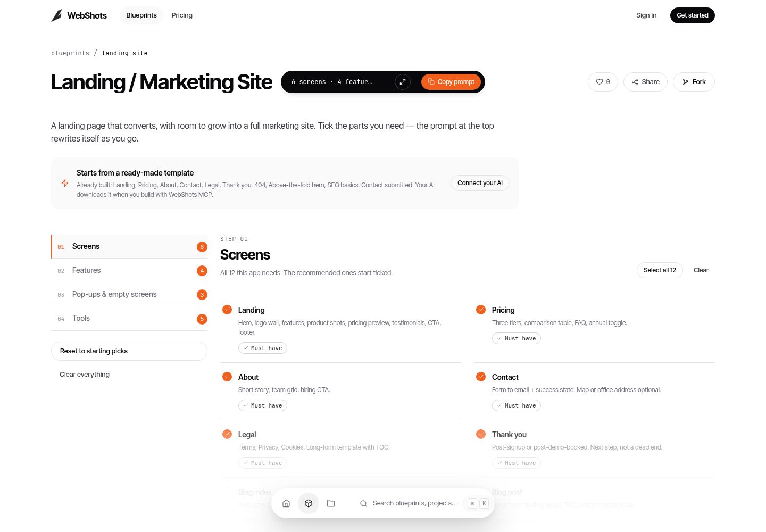The image size is (766, 532).
Task: Click Connect your AI button
Action: click(480, 183)
